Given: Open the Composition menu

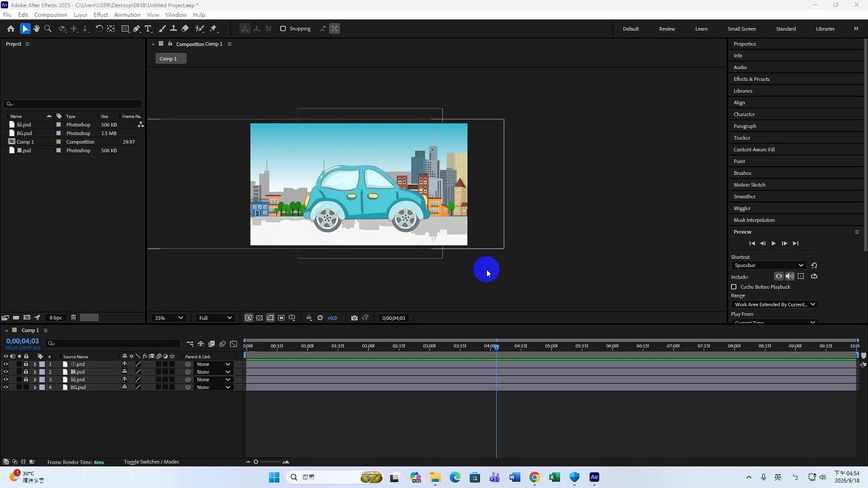Looking at the screenshot, I should coord(50,15).
